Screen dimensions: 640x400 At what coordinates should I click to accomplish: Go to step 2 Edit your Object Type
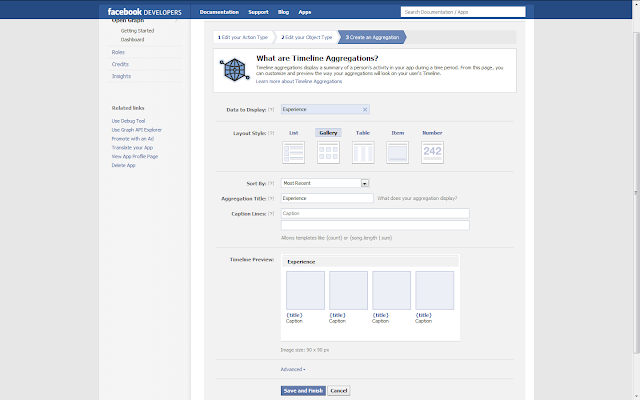coord(307,37)
